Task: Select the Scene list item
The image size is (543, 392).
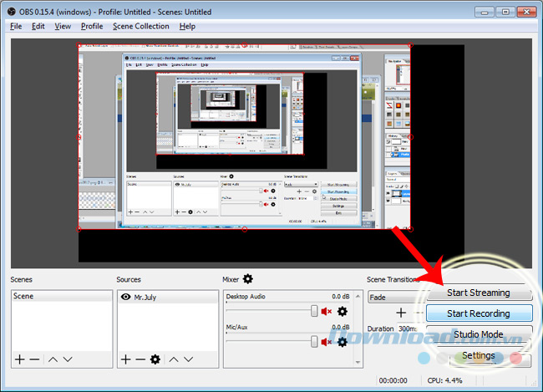Action: click(62, 297)
